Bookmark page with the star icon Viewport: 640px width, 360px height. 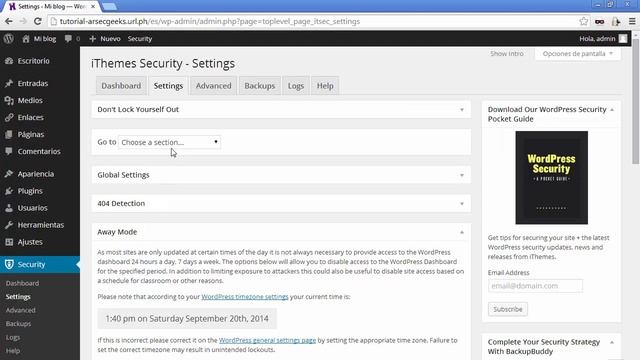point(584,21)
